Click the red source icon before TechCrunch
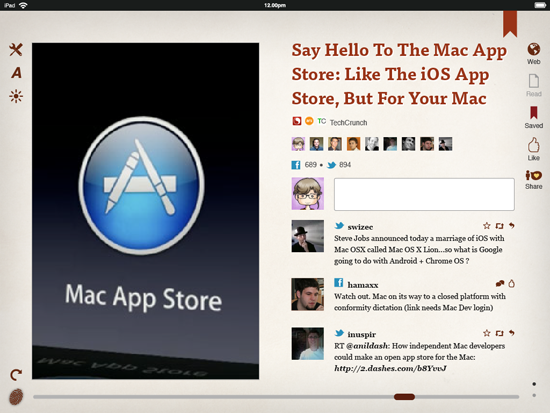550x413 pixels. pyautogui.click(x=297, y=121)
